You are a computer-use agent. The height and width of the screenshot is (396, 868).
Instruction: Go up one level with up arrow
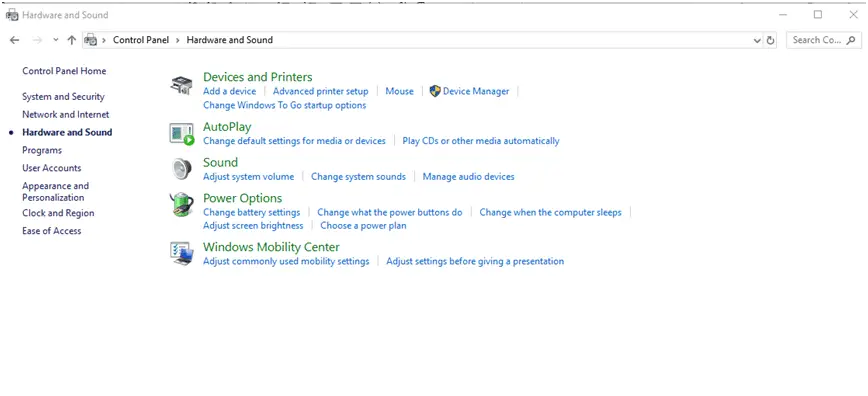(71, 40)
